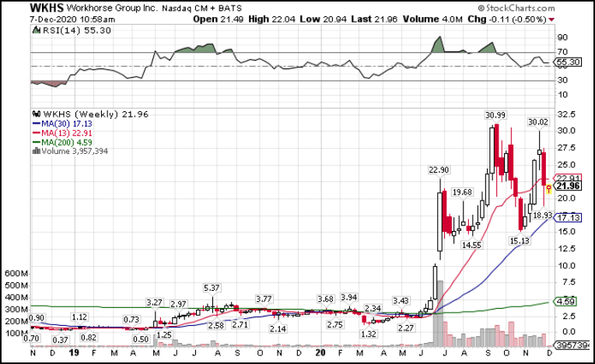The height and width of the screenshot is (364, 595).
Task: Click the 2.34 price label
Action: pos(373,308)
